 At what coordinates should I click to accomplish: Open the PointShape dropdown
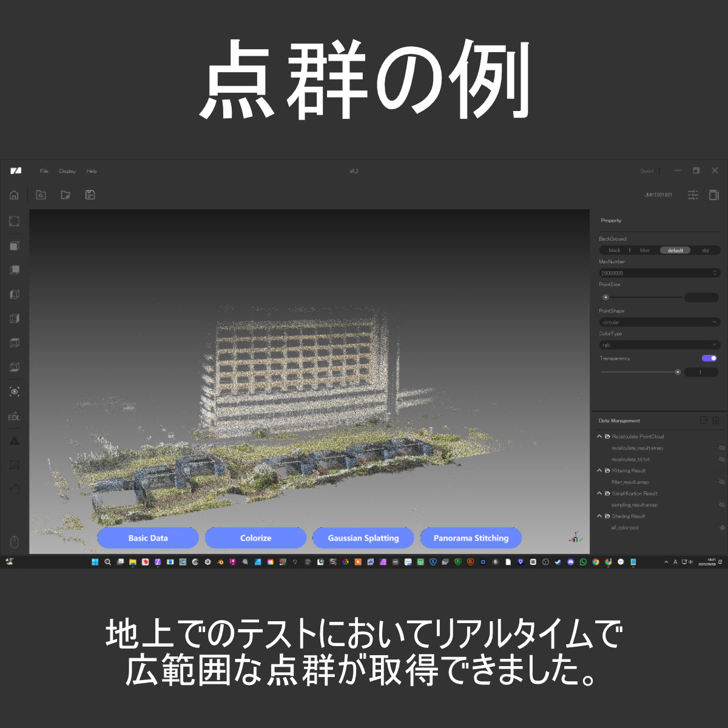[x=659, y=322]
